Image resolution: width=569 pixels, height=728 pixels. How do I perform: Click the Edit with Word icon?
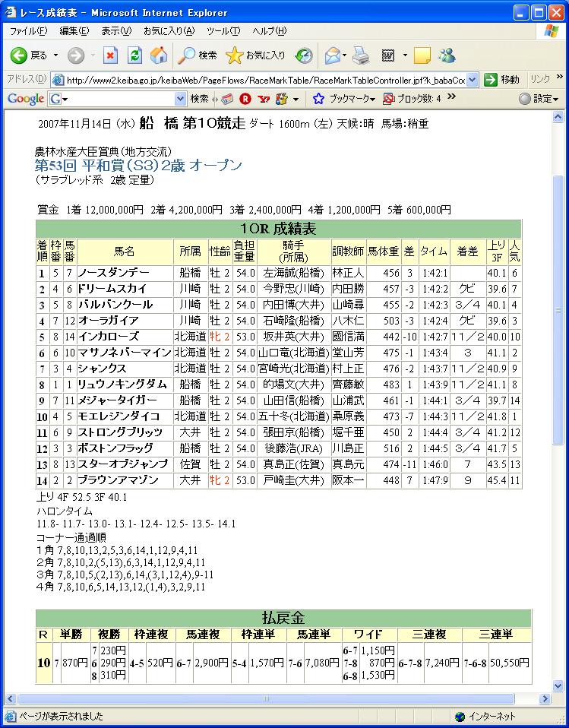[388, 55]
